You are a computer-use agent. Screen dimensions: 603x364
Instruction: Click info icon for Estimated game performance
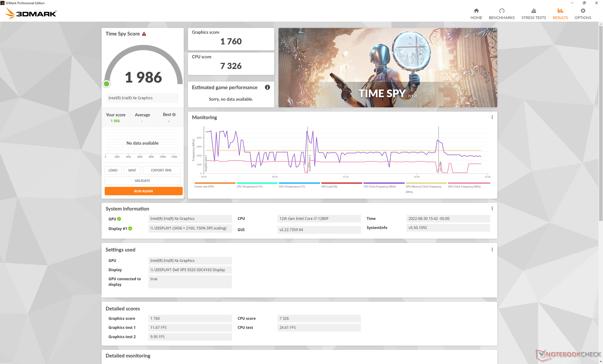point(267,87)
